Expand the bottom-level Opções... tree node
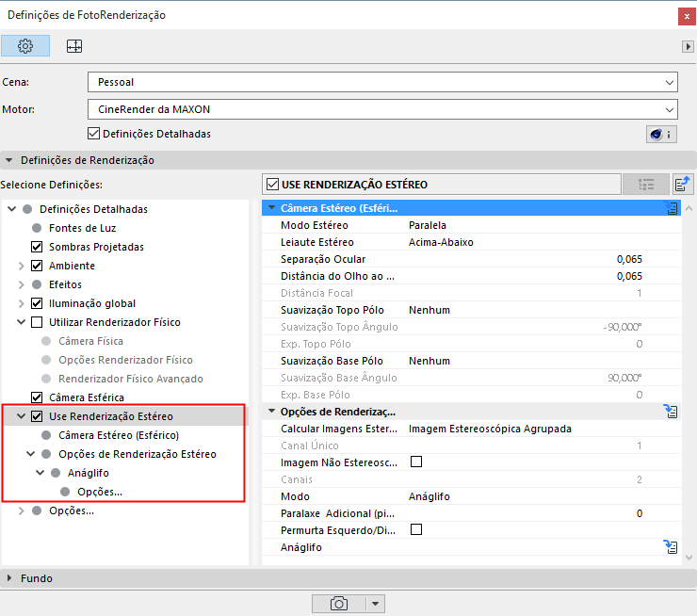Viewport: 697px width, 616px height. [x=21, y=511]
